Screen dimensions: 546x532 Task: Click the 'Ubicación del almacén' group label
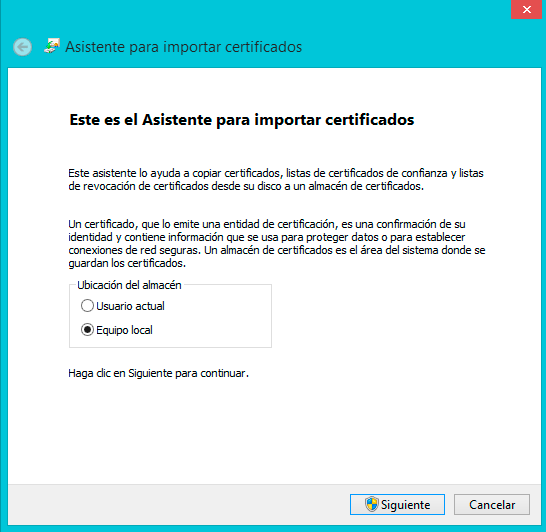pos(129,285)
